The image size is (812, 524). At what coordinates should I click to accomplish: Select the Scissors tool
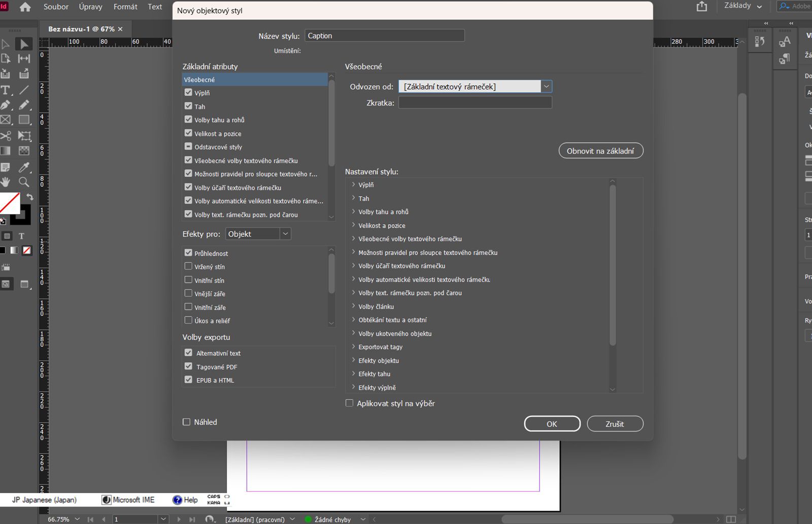(x=6, y=136)
